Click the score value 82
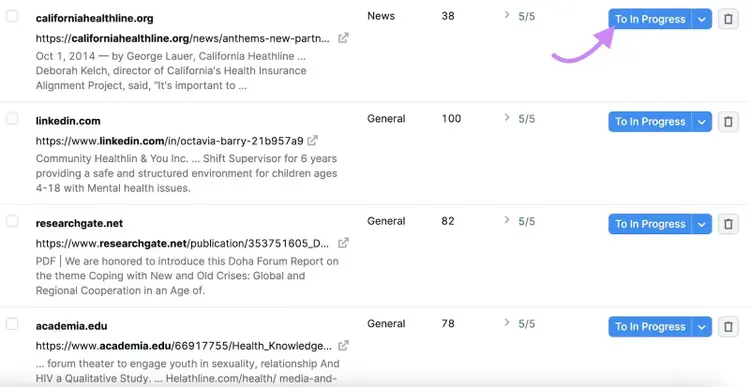750x387 pixels. [x=448, y=221]
